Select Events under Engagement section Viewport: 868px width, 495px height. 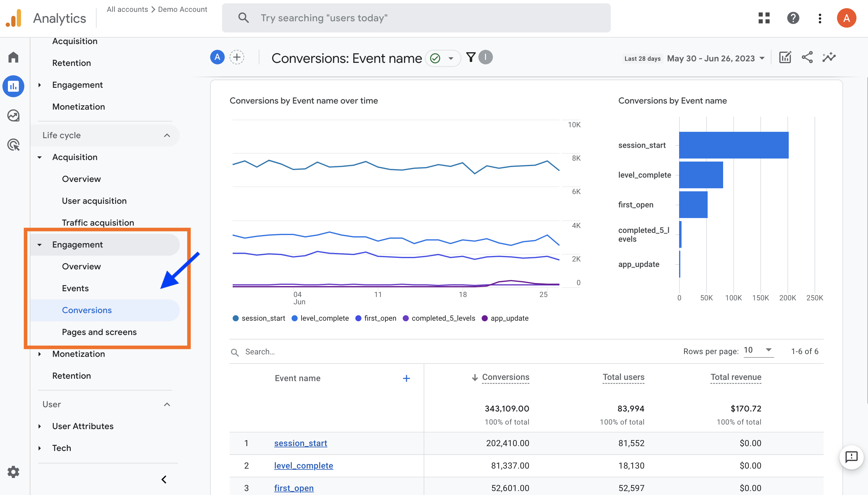[x=76, y=288]
